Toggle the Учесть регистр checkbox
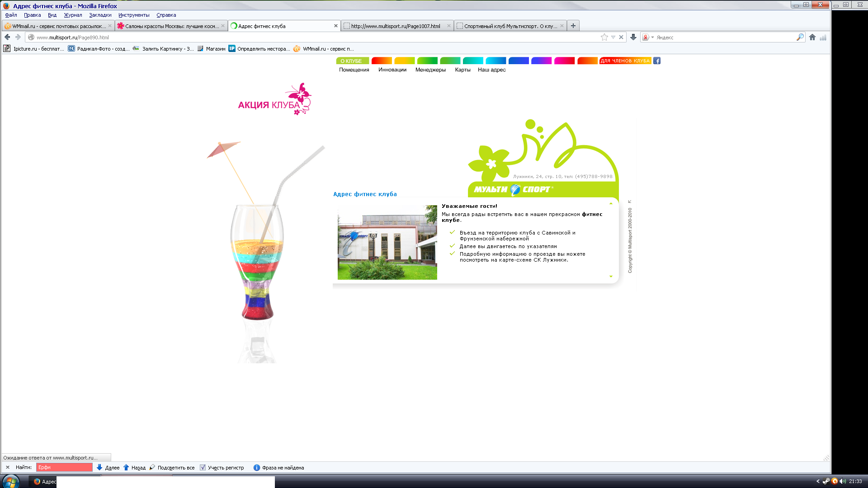This screenshot has height=488, width=868. 203,468
